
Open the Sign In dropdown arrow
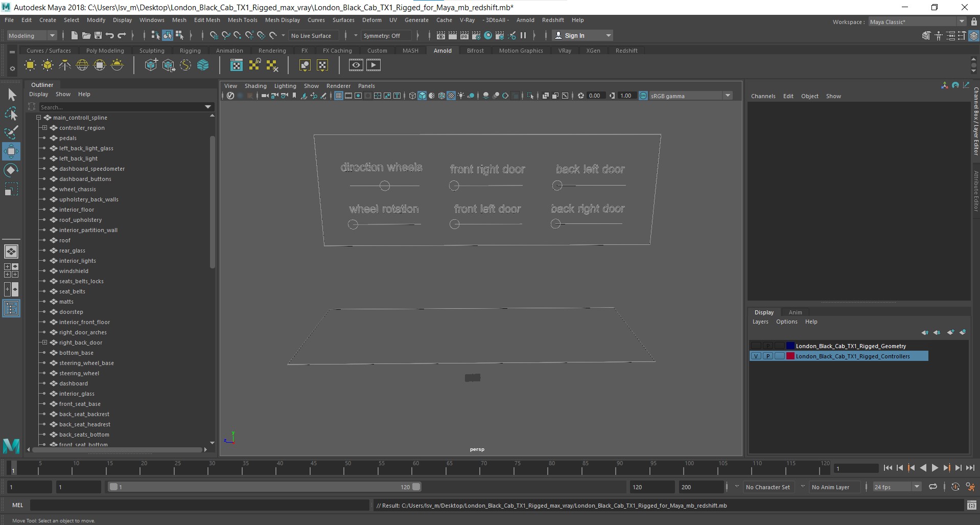608,35
